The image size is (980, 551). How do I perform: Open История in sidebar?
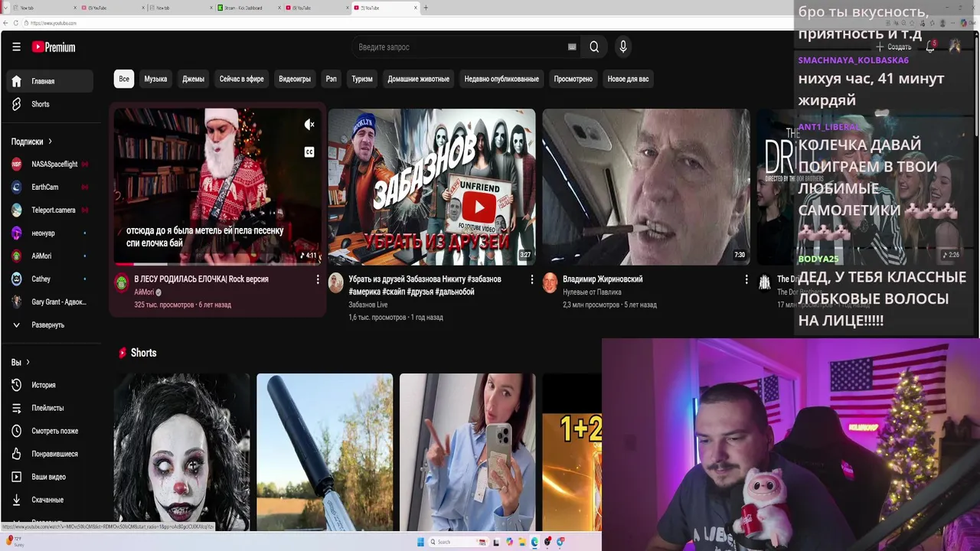tap(51, 385)
